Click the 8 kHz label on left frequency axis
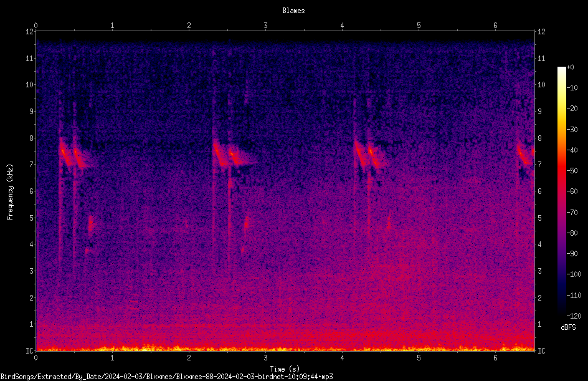 click(31, 138)
